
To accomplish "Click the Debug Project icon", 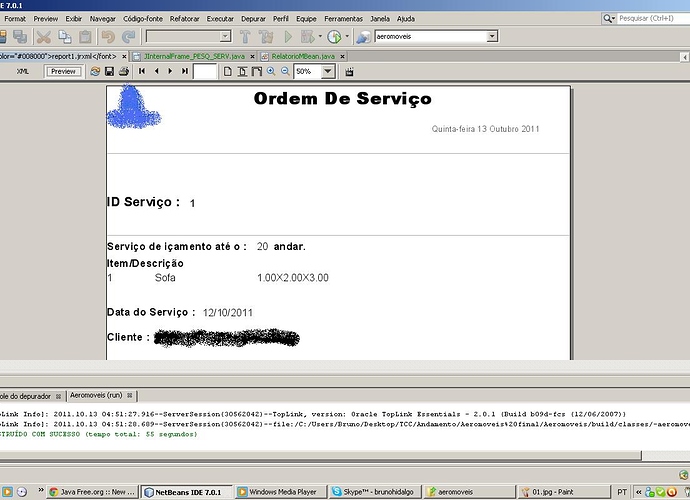I will pyautogui.click(x=308, y=37).
